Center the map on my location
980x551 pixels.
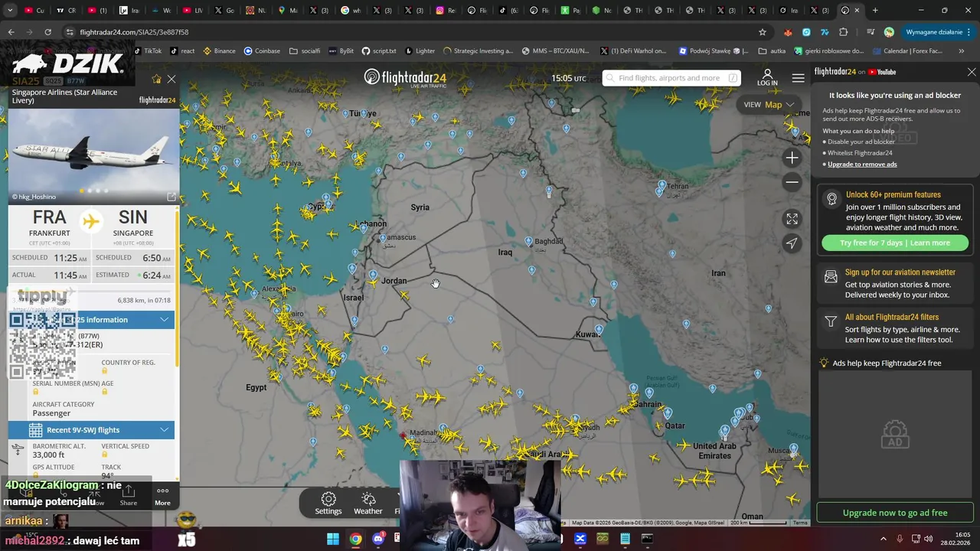pyautogui.click(x=792, y=243)
